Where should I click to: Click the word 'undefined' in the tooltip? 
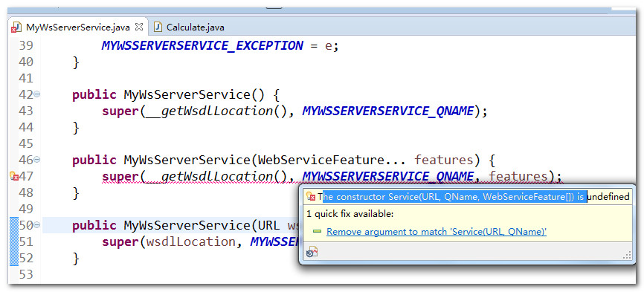point(608,197)
